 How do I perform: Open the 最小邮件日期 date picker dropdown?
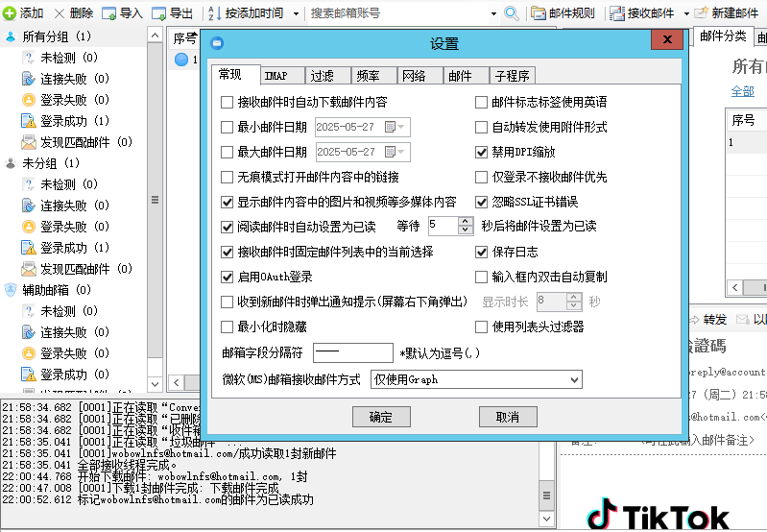click(395, 128)
